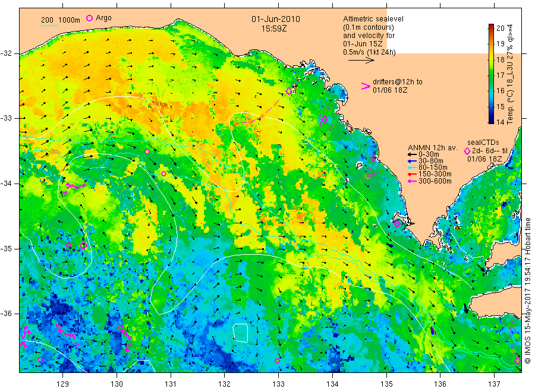Click the latitude axis label '-36'
The width and height of the screenshot is (535, 392).
click(x=6, y=314)
